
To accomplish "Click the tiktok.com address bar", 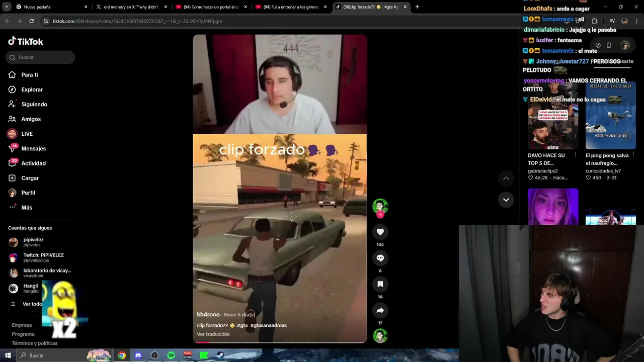I will (x=282, y=21).
